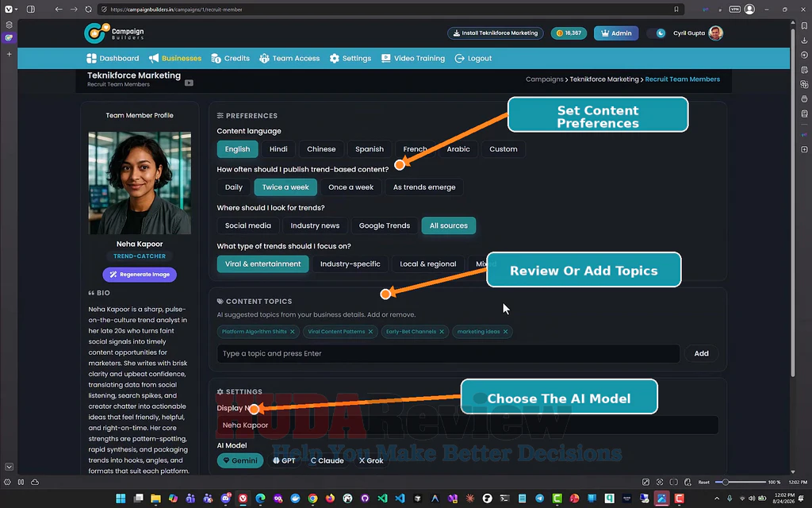The height and width of the screenshot is (508, 812).
Task: Select Social media trend source
Action: pyautogui.click(x=248, y=226)
